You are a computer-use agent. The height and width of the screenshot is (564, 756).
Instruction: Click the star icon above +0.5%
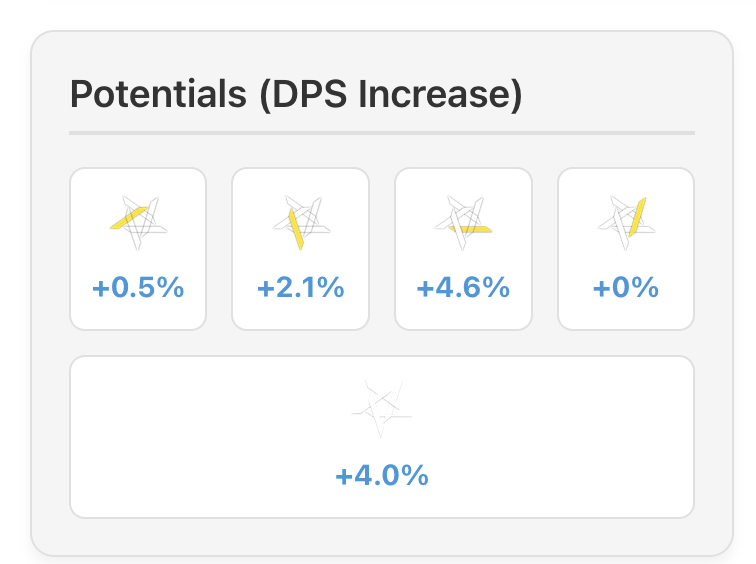[138, 220]
